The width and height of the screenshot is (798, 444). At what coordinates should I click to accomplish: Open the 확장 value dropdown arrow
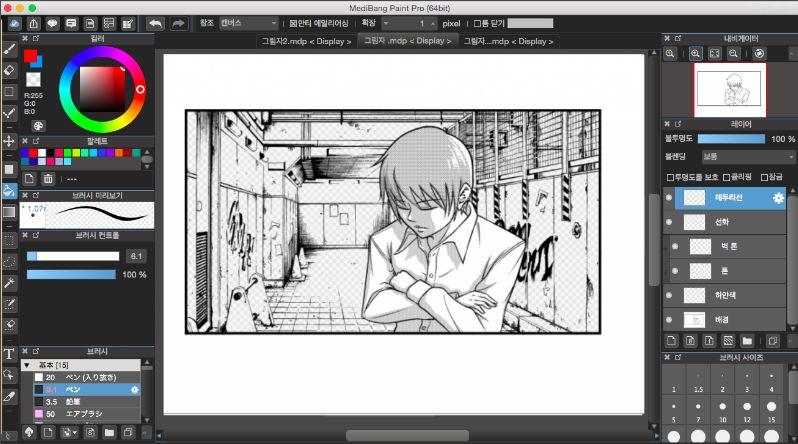(x=386, y=23)
